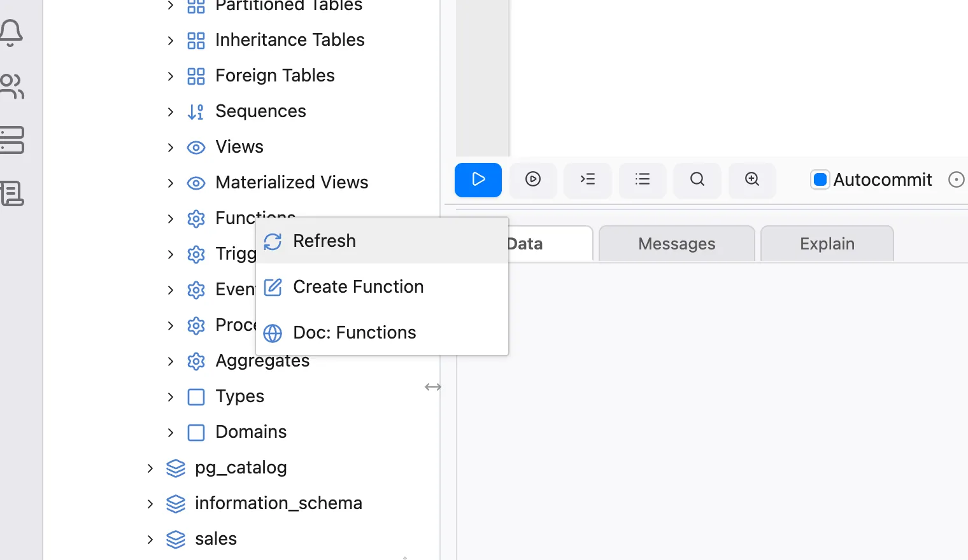
Task: Select the Aggregates tree item
Action: point(262,361)
